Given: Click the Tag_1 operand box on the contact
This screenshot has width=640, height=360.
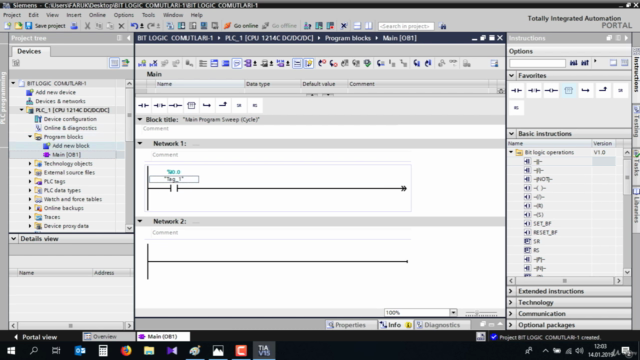Looking at the screenshot, I should (x=174, y=179).
